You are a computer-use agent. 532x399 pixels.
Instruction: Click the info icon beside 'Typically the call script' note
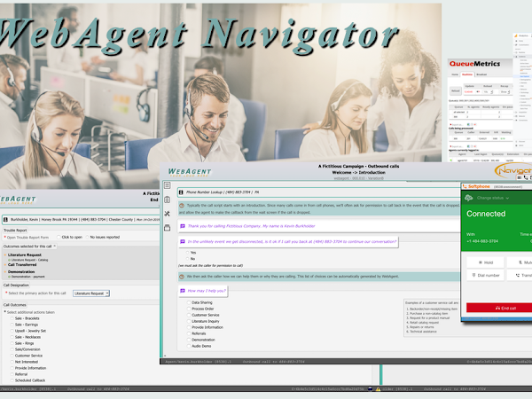[x=182, y=206]
